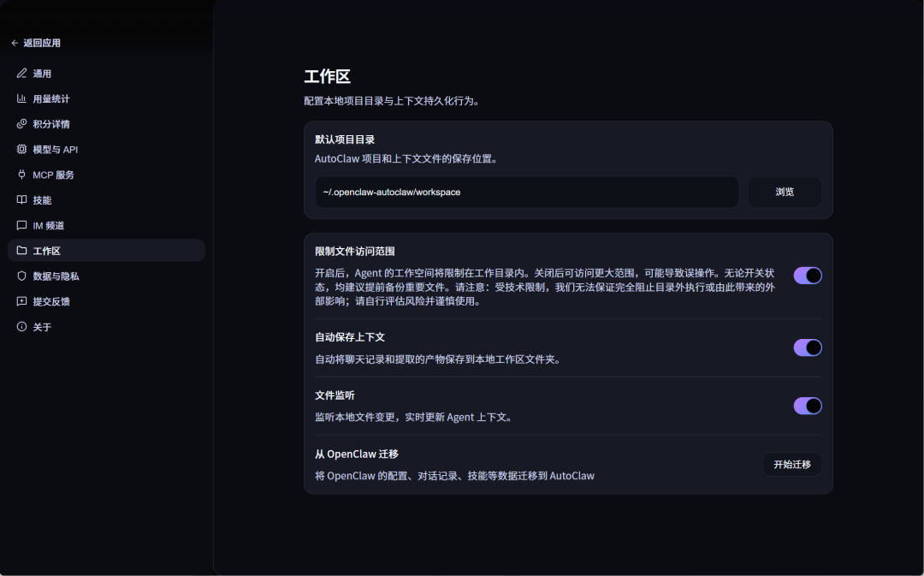Disable the 限制文件访问范围 switch

pyautogui.click(x=808, y=276)
